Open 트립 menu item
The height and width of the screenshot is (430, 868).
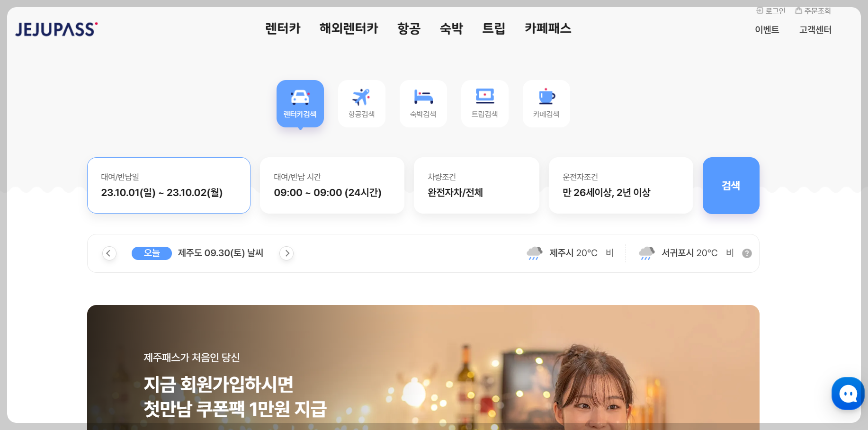494,28
